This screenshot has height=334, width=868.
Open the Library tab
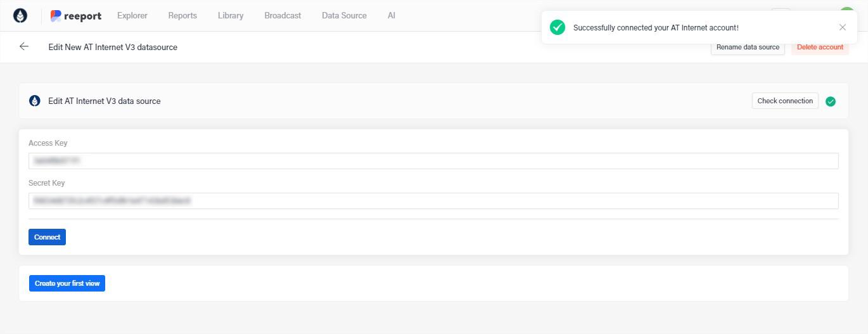coord(231,16)
